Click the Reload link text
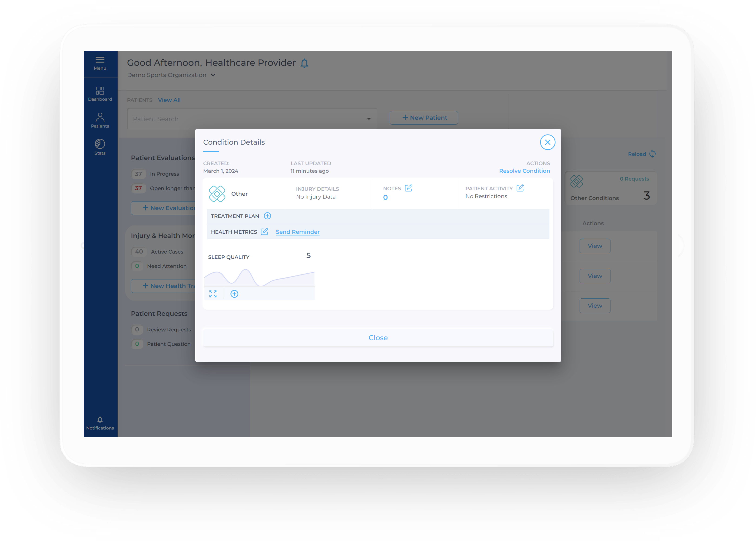Image resolution: width=756 pixels, height=541 pixels. 637,154
